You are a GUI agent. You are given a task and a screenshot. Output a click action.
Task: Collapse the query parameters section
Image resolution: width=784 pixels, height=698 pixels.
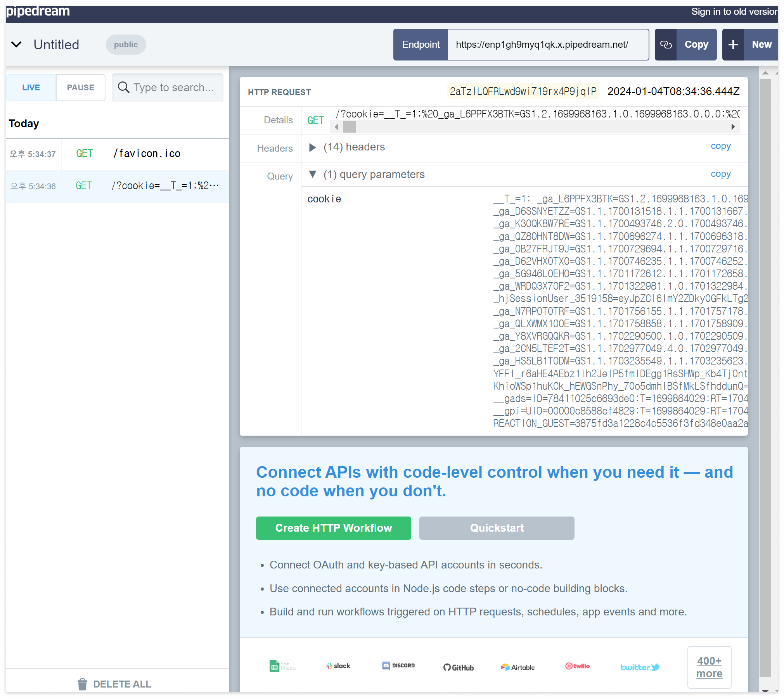pos(312,174)
